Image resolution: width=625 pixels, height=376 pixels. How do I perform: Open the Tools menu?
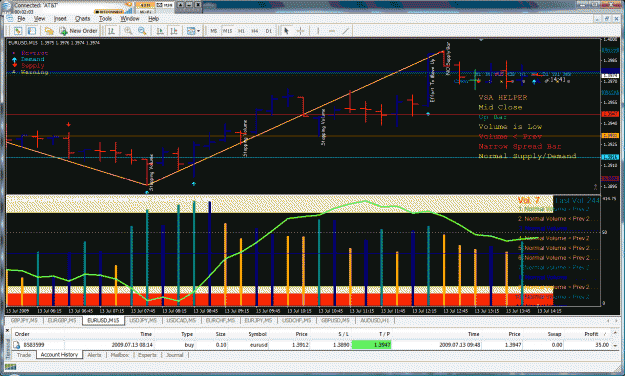105,18
